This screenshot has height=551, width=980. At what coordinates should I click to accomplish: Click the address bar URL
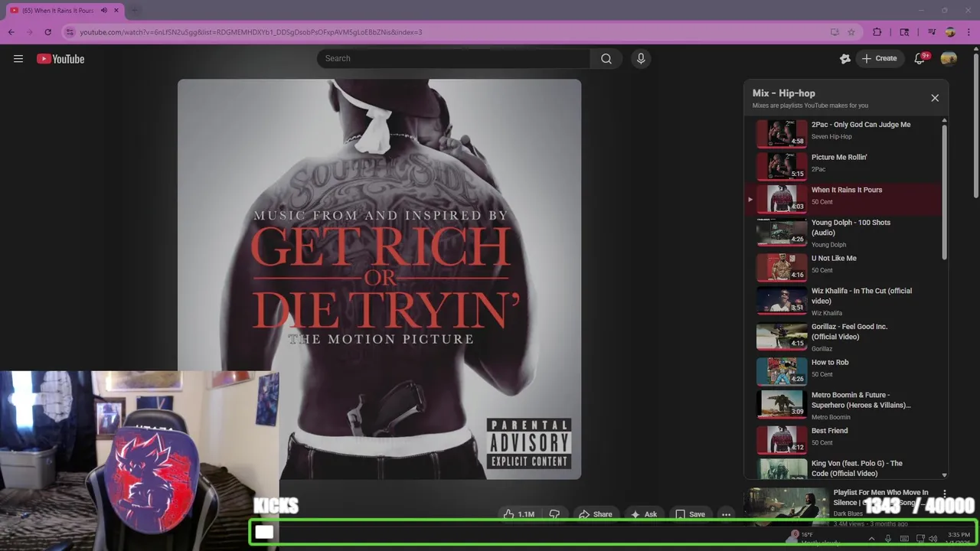[x=251, y=32]
